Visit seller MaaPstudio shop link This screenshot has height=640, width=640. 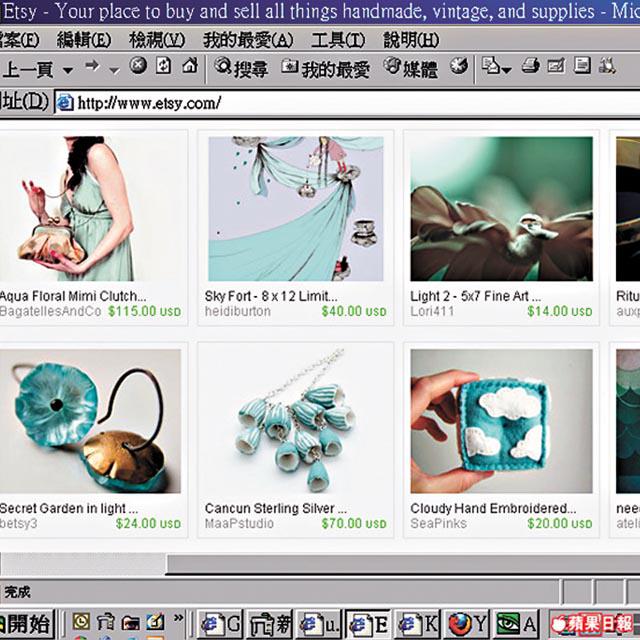coord(239,524)
